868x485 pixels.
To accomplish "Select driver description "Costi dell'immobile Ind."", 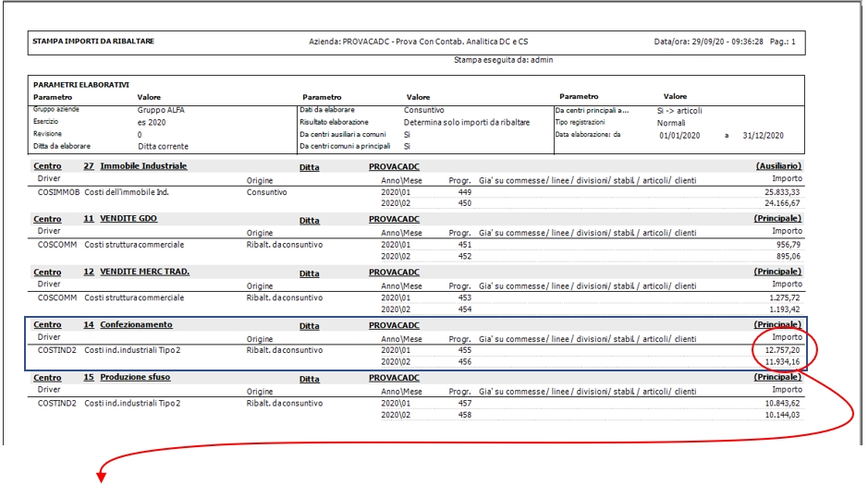I will pyautogui.click(x=127, y=192).
